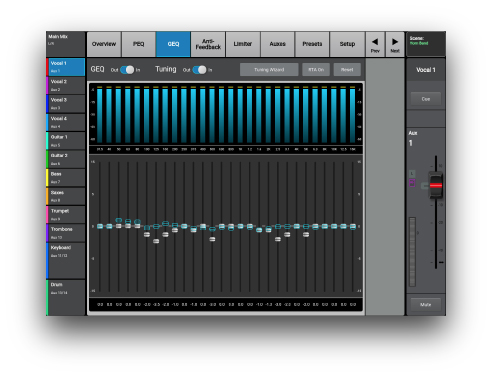Go to next channel with Next arrow

pos(395,44)
